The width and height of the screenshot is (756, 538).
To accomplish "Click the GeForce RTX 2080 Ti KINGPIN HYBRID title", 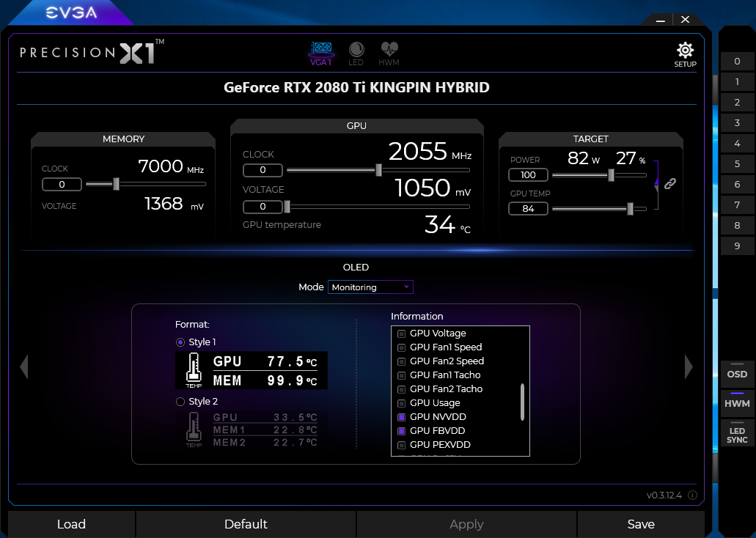I will coord(357,87).
